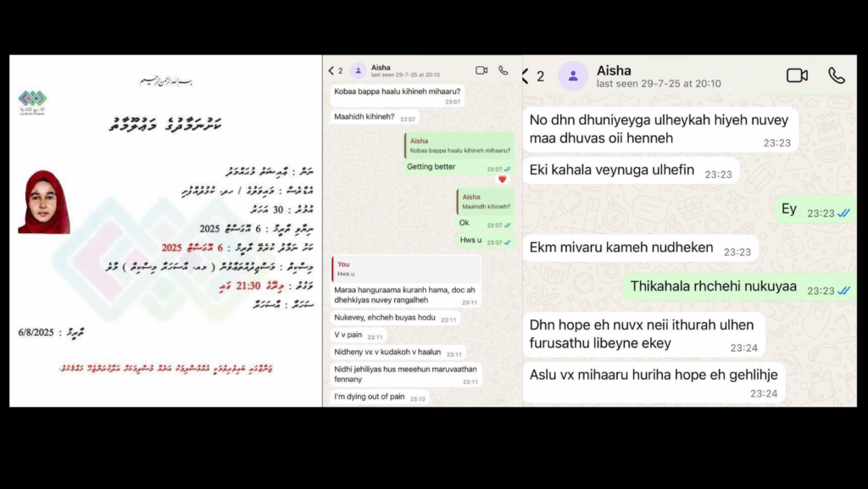Tap the heart reaction under "Getting better"
This screenshot has height=489, width=868.
pyautogui.click(x=502, y=179)
